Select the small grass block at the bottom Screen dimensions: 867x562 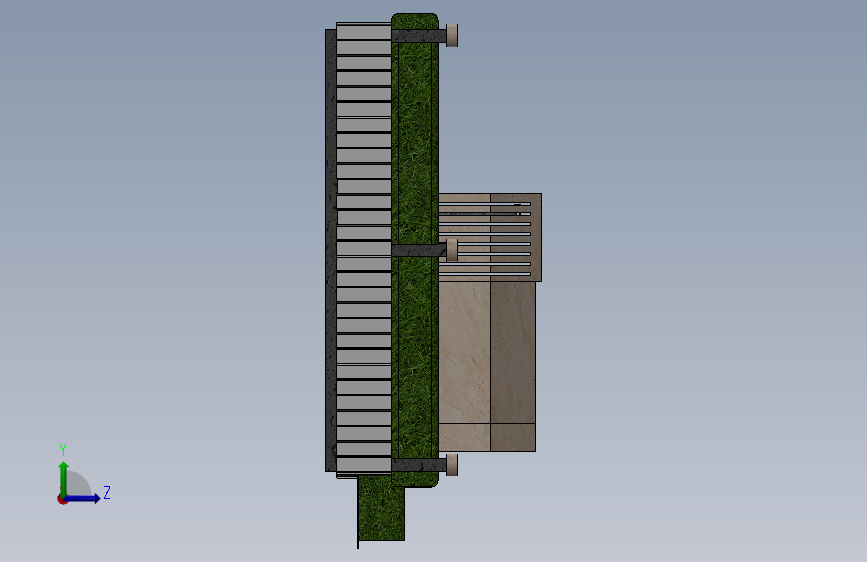click(x=381, y=507)
